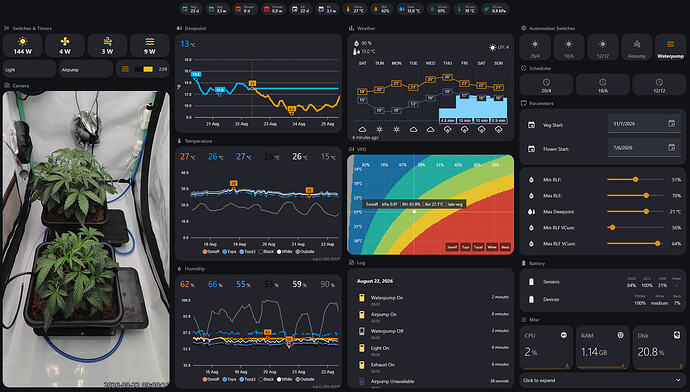
Task: Open the Light On log entry
Action: pyautogui.click(x=433, y=350)
